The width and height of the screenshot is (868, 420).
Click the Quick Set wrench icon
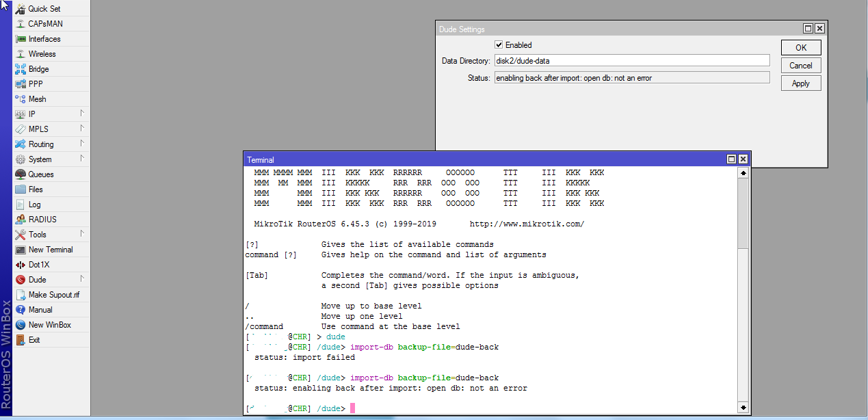click(21, 9)
